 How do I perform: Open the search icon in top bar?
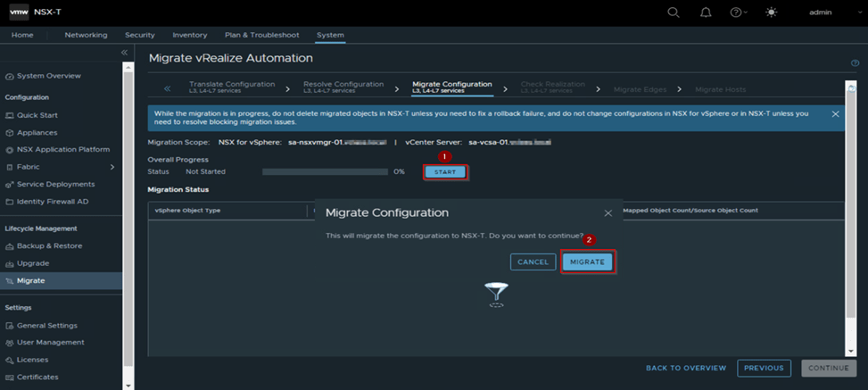pos(674,12)
